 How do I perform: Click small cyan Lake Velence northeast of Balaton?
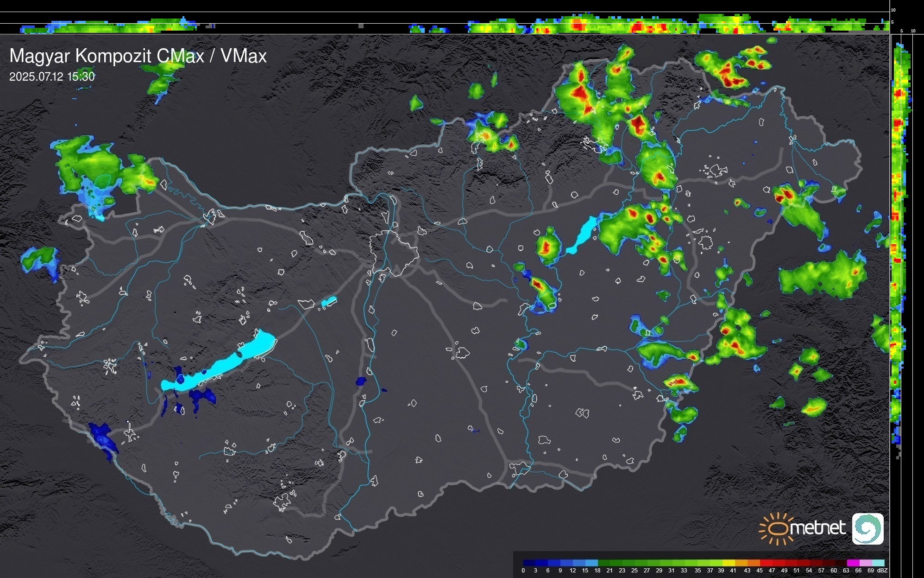pyautogui.click(x=329, y=302)
